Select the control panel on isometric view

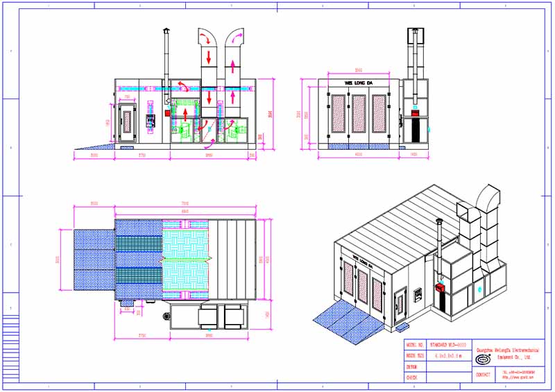coord(418,296)
